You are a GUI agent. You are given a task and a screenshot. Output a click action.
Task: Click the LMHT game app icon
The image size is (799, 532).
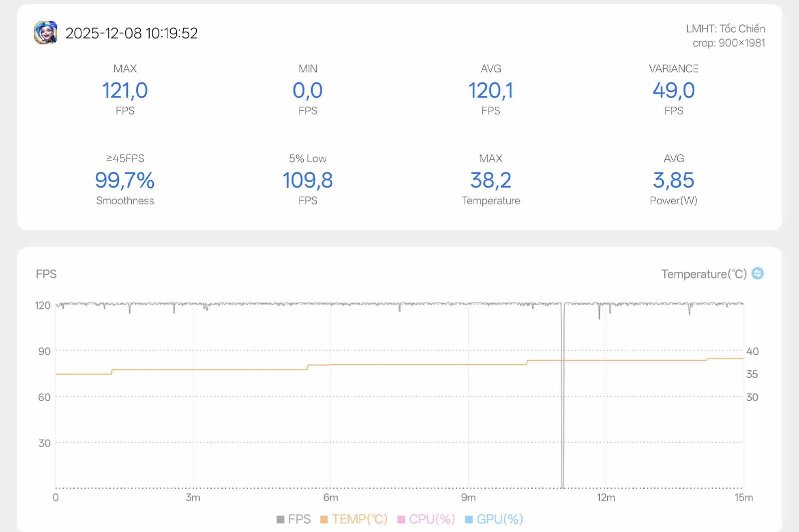45,33
